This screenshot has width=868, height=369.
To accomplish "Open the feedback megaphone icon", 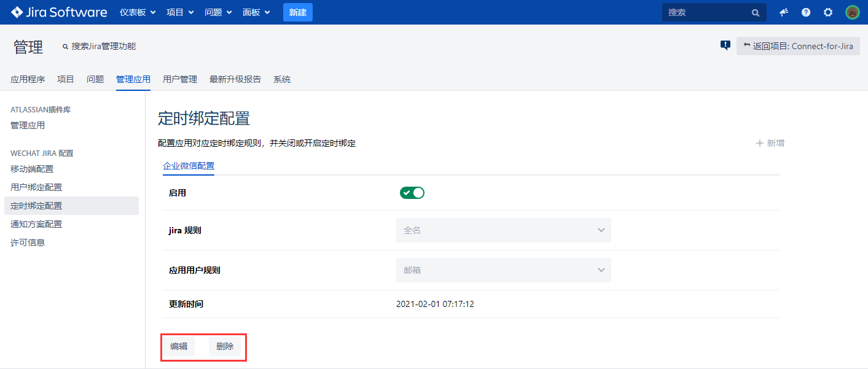I will point(784,12).
